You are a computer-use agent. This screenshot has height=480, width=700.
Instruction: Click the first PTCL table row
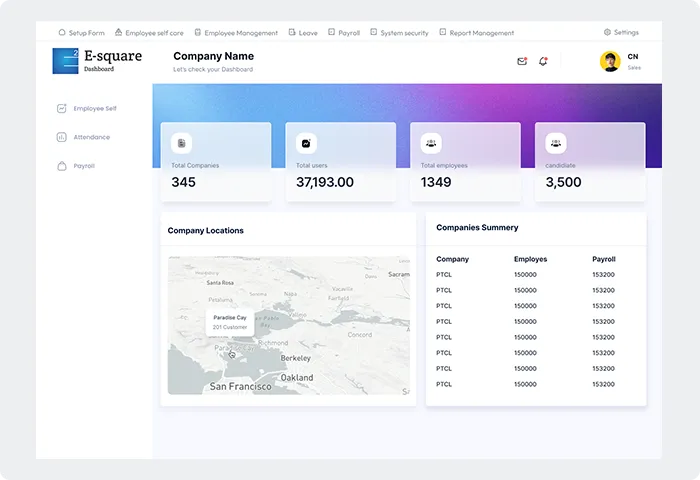pyautogui.click(x=536, y=275)
